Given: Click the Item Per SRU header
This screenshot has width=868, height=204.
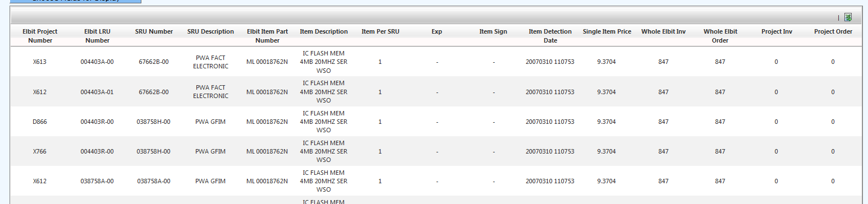Looking at the screenshot, I should tap(380, 32).
